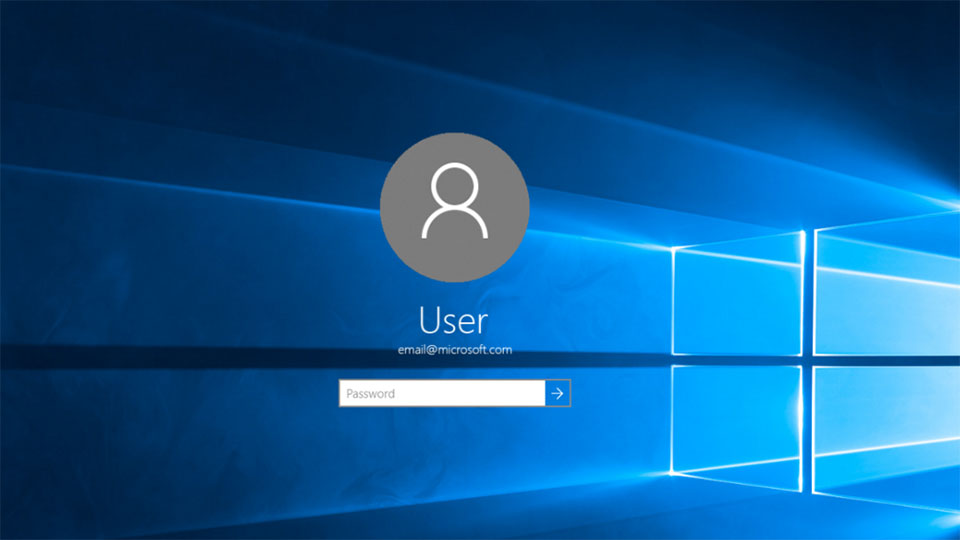Click the white person silhouette icon
Screen dimensions: 960x540
[x=454, y=200]
